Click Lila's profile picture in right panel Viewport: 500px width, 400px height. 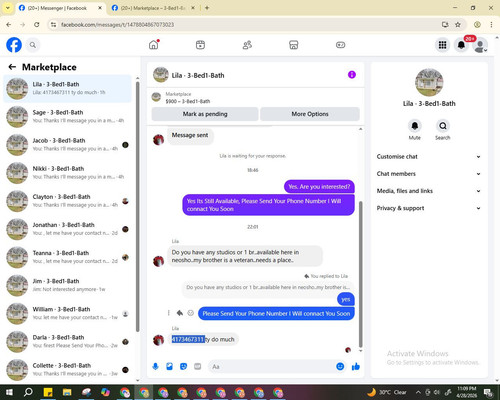click(x=429, y=82)
